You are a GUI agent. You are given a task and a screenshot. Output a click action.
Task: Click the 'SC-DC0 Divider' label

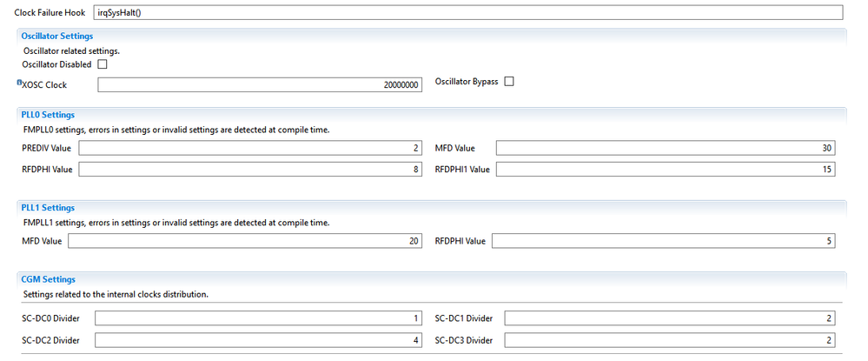50,318
